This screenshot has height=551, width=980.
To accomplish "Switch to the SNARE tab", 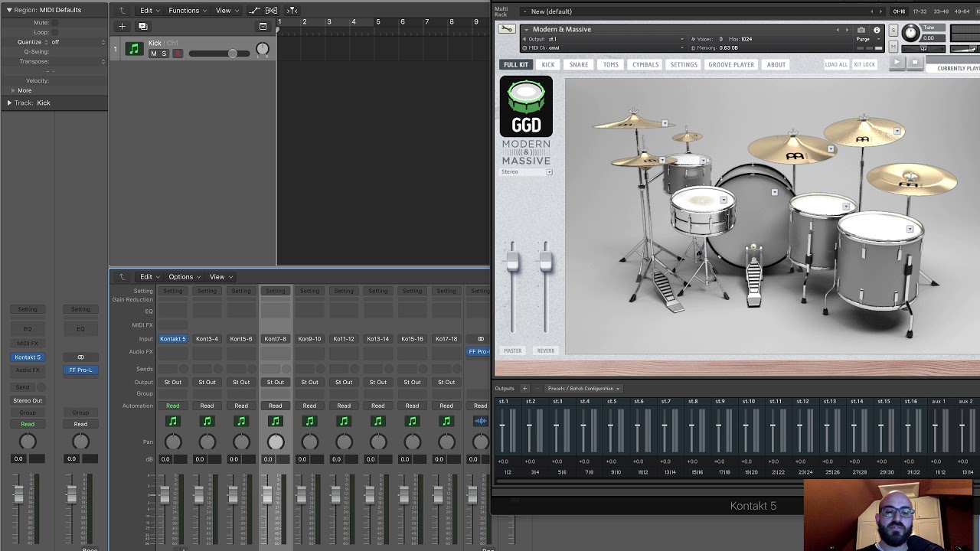I will pyautogui.click(x=579, y=65).
